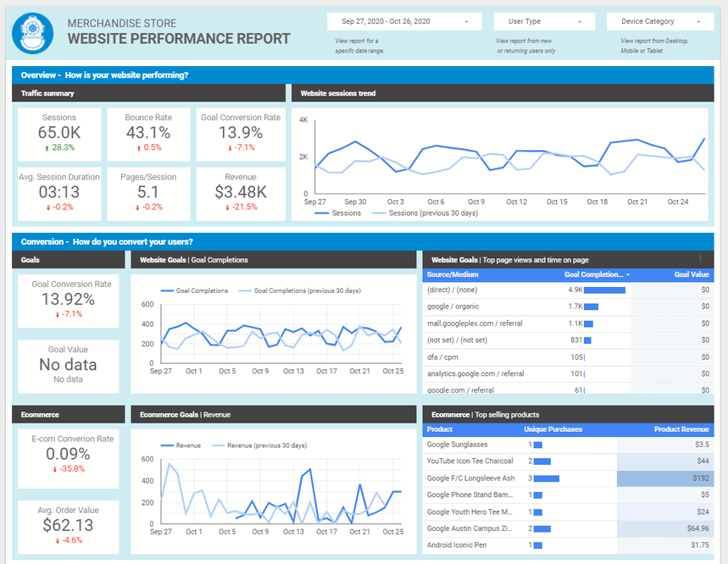Sort products by Unique Purchases header
This screenshot has height=564, width=728.
pos(553,429)
